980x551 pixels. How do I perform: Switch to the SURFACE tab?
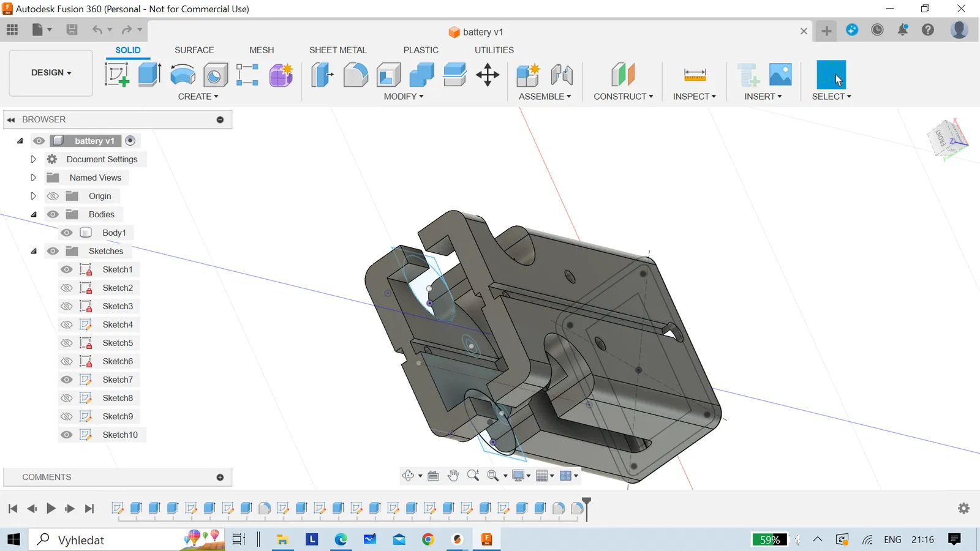tap(194, 50)
